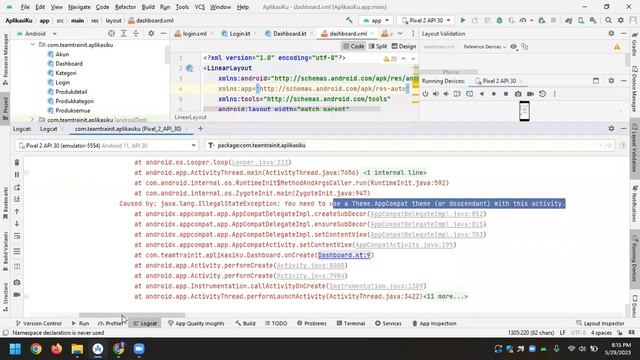Open the Android project view dropdown

coord(36,33)
